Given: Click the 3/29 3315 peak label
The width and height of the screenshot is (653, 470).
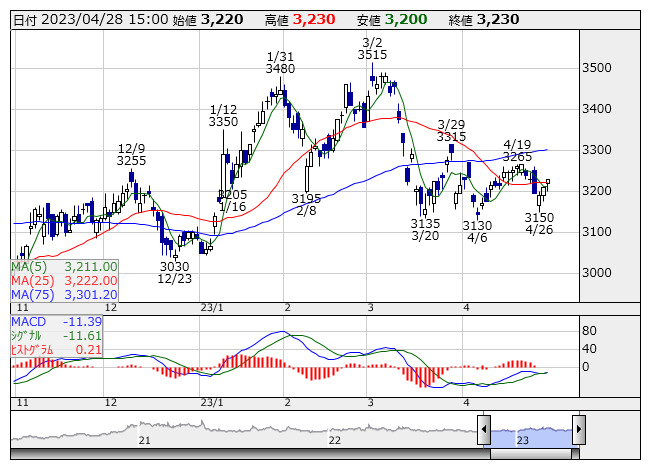Looking at the screenshot, I should 451,131.
